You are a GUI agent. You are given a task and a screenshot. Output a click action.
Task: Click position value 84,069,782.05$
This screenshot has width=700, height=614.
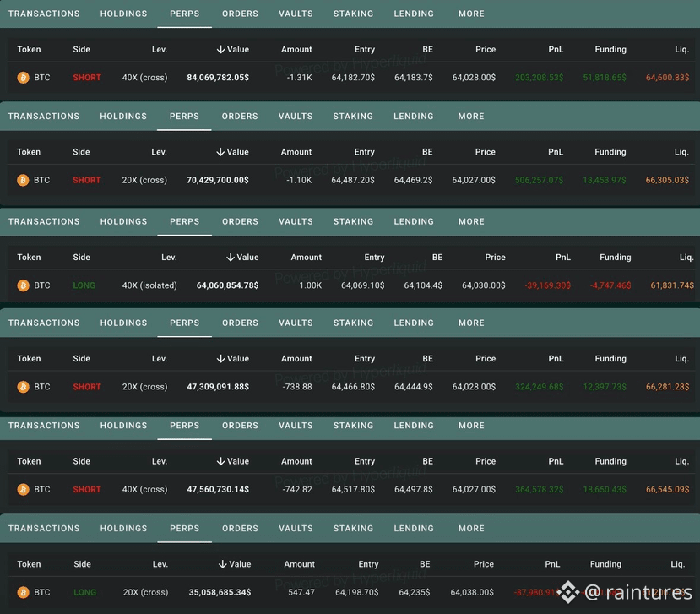click(218, 78)
